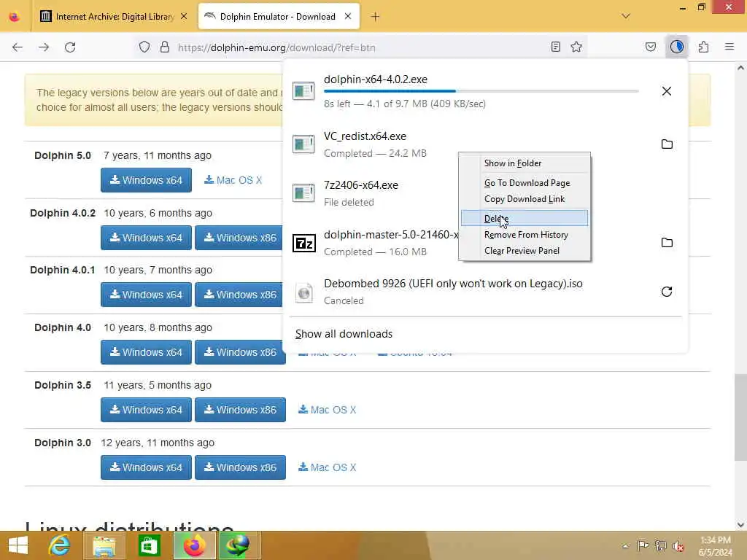
Task: Choose Remove From History
Action: tap(524, 235)
